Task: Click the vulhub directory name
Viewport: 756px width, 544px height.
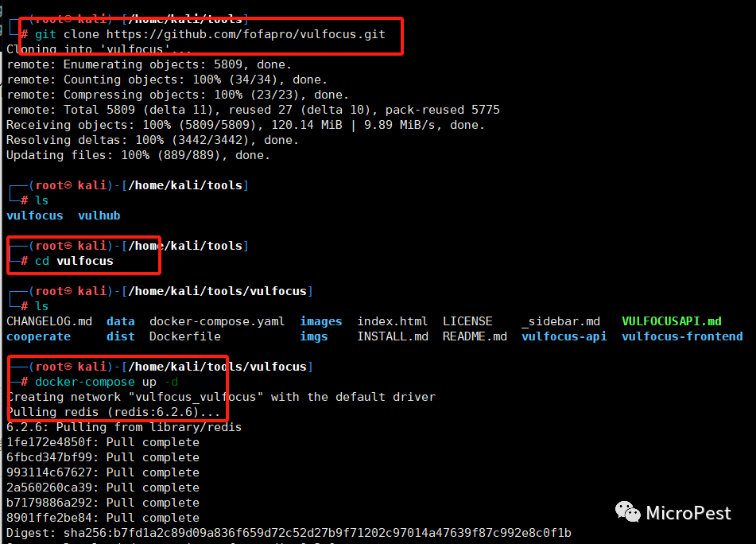Action: (99, 216)
